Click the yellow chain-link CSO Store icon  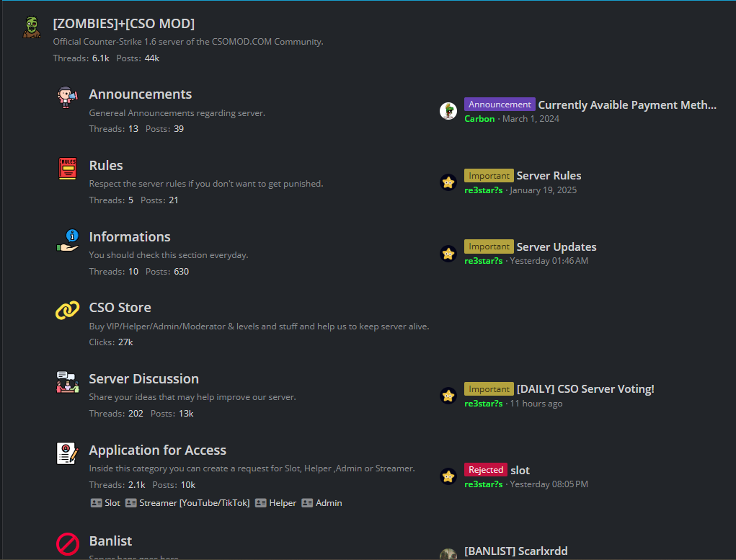67,311
